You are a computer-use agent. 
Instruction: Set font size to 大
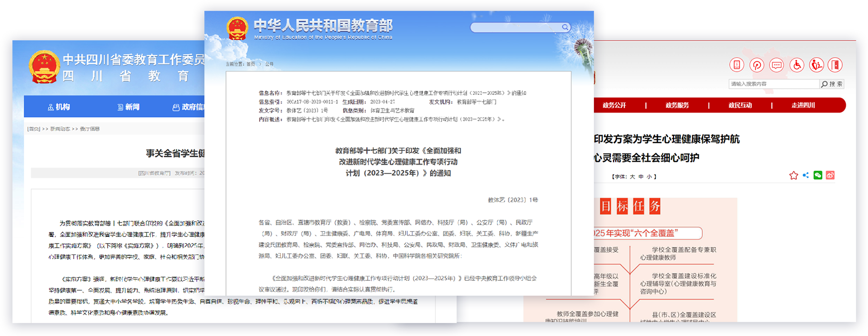[x=632, y=177]
